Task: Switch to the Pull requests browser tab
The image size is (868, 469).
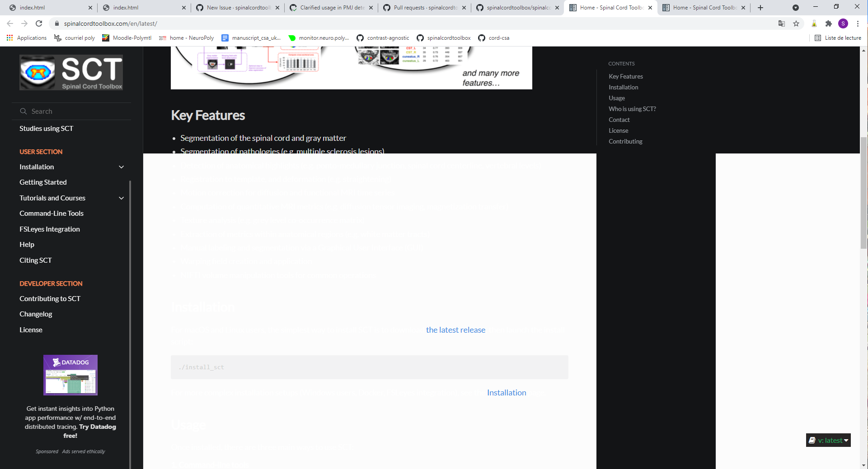Action: point(424,7)
